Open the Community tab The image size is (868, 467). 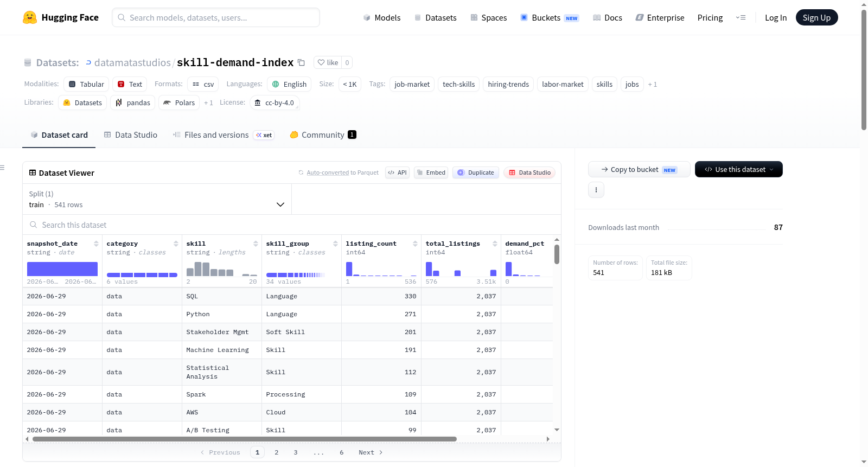pyautogui.click(x=323, y=135)
